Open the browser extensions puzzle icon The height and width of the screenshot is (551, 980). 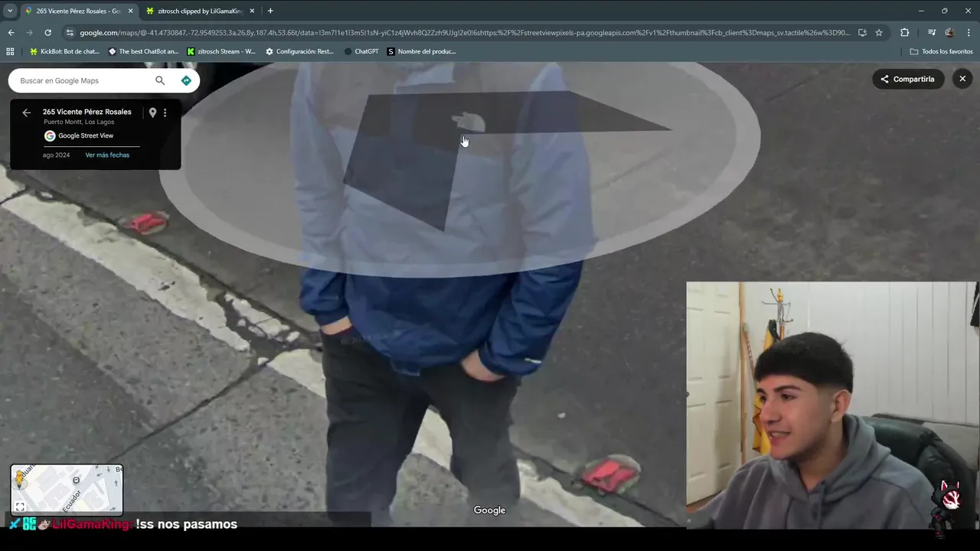(904, 33)
